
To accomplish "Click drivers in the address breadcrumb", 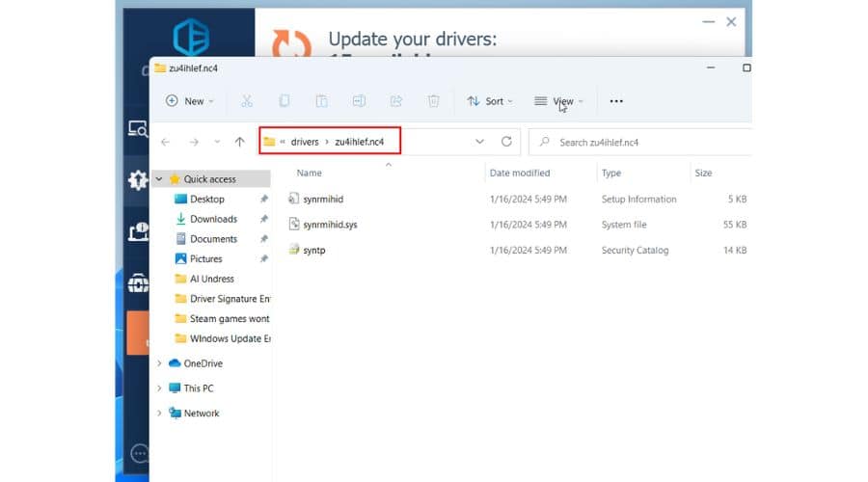I will (x=305, y=142).
